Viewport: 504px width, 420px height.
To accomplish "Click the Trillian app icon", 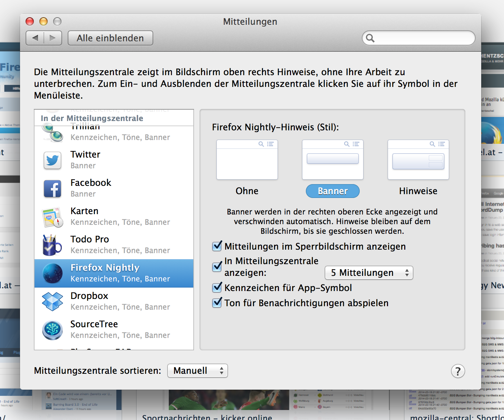I will (52, 133).
